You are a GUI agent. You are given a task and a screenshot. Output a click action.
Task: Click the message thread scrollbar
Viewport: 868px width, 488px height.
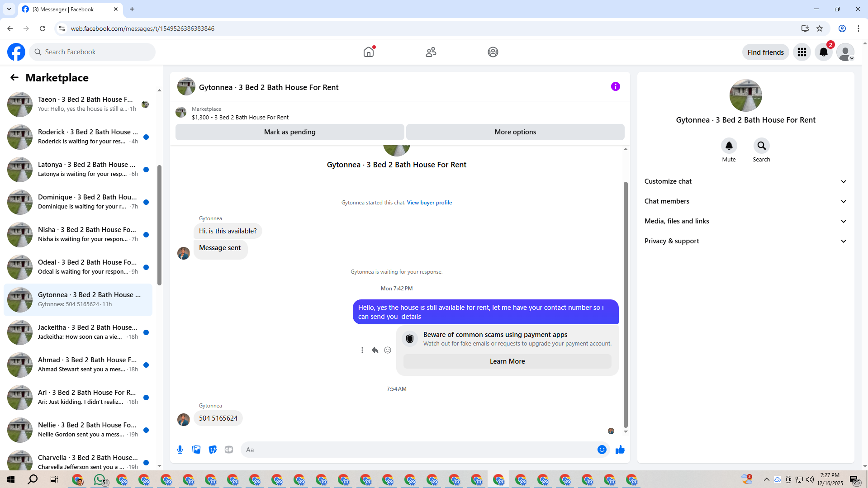[x=626, y=304]
